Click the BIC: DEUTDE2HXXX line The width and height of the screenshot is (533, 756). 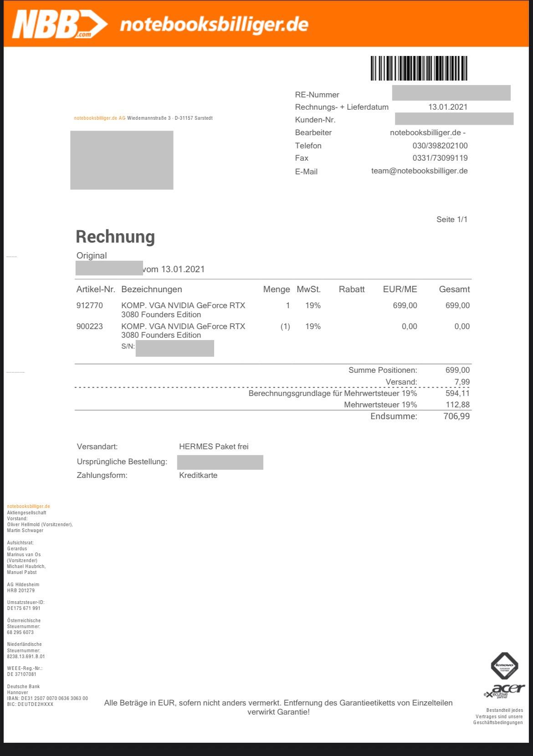pyautogui.click(x=30, y=704)
